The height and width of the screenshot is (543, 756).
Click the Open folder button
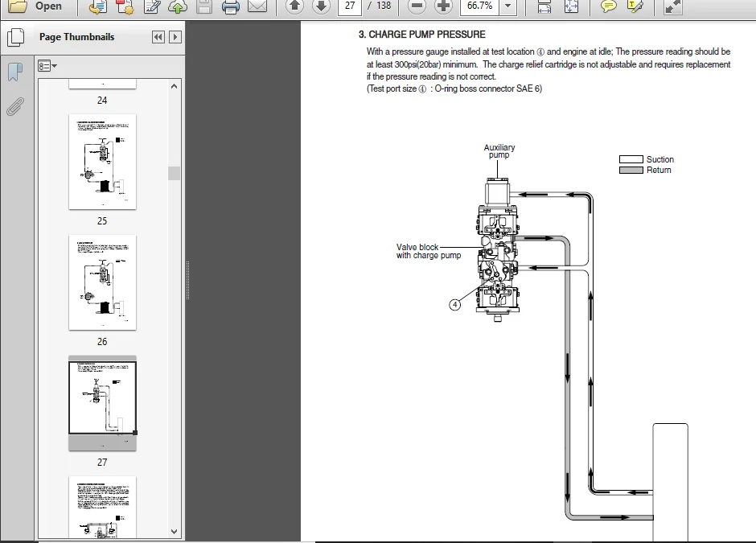coord(35,6)
